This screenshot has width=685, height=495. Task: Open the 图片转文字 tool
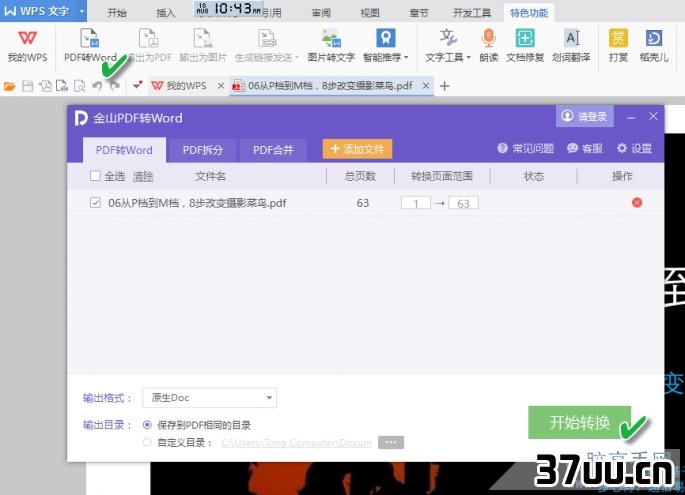331,45
